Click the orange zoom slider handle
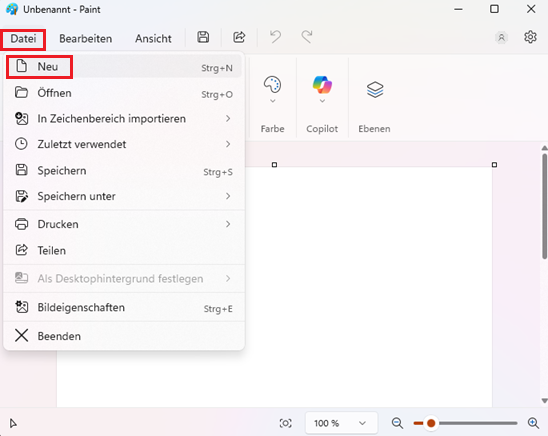 coord(431,423)
